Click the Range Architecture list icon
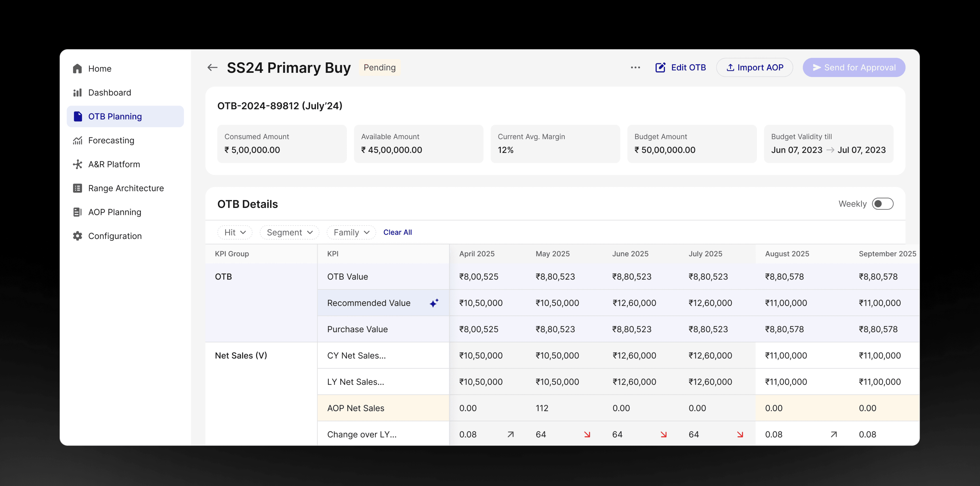 pos(77,188)
